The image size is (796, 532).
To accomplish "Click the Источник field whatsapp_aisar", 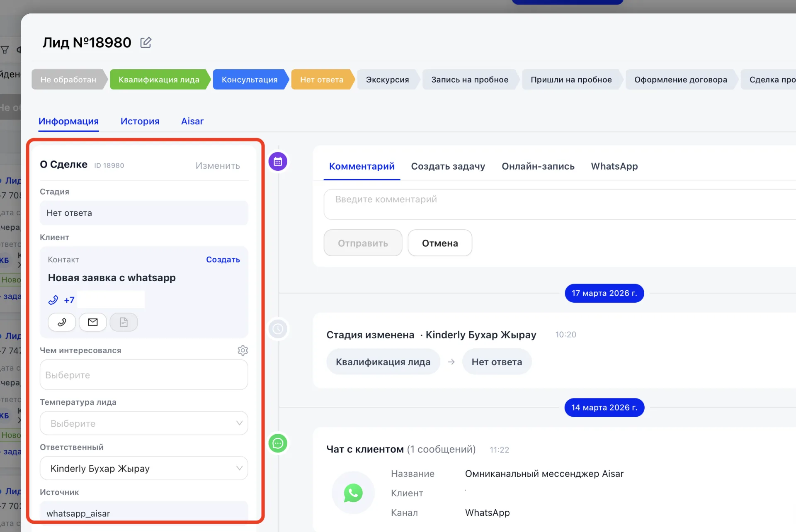I will click(144, 513).
